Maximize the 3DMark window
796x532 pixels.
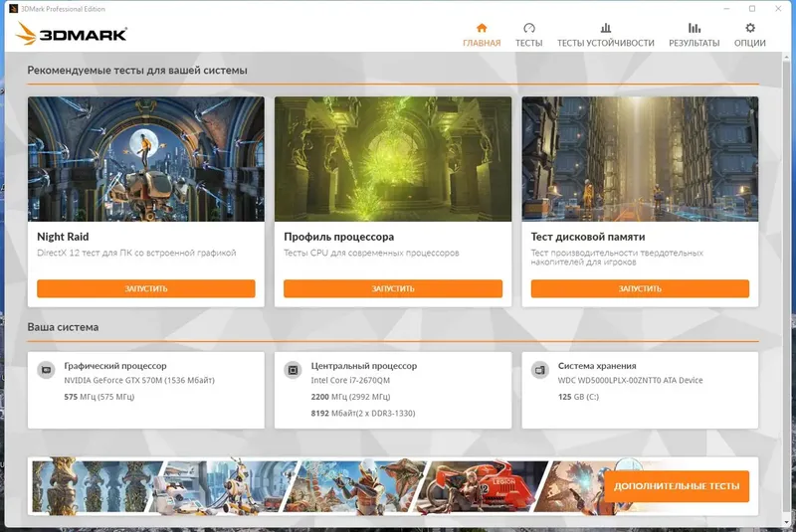[752, 9]
